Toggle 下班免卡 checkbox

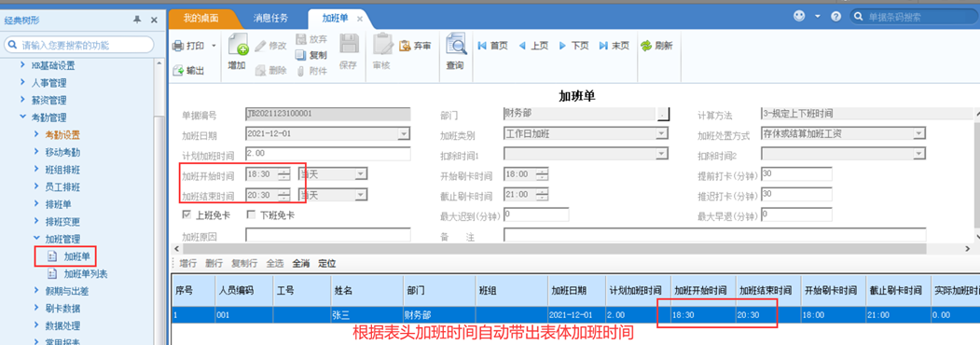click(251, 215)
